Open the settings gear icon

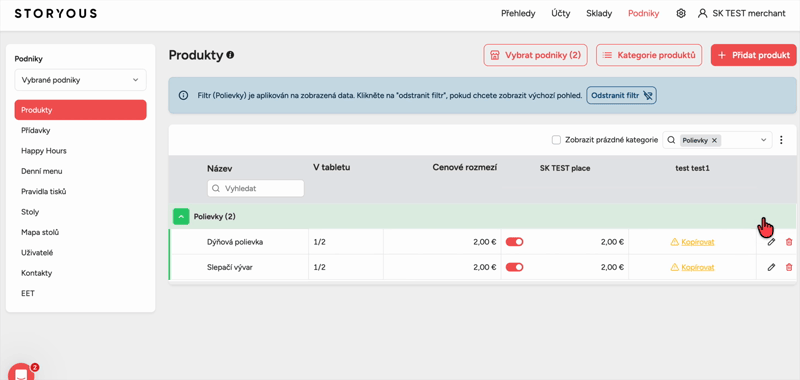(x=681, y=13)
